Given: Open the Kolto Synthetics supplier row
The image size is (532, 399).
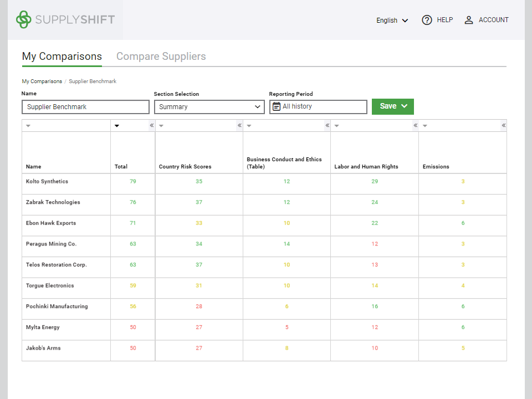Looking at the screenshot, I should point(47,182).
